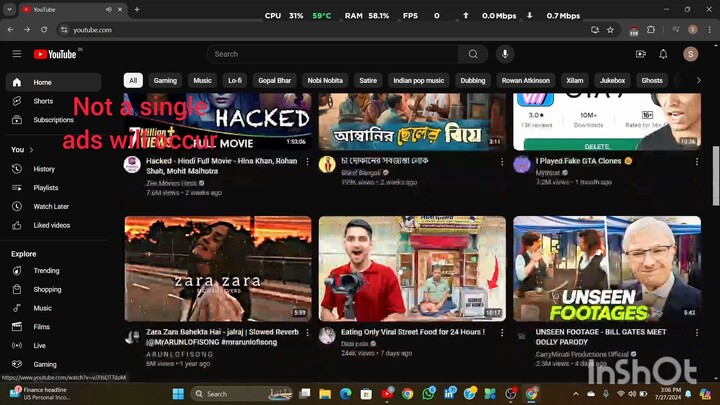The width and height of the screenshot is (720, 405).
Task: Open WhatsApp from taskbar
Action: (428, 394)
